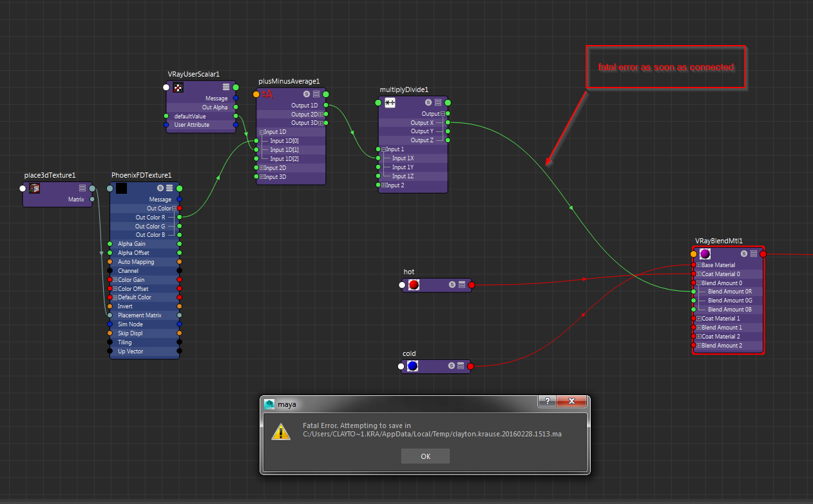Click the black PhoenixFDTexture1 swatch

pyautogui.click(x=121, y=188)
